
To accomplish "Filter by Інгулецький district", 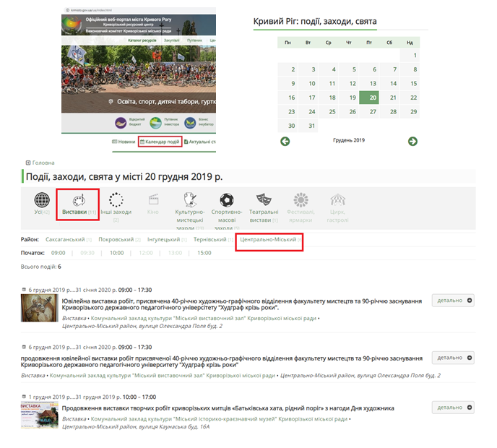I will [163, 239].
